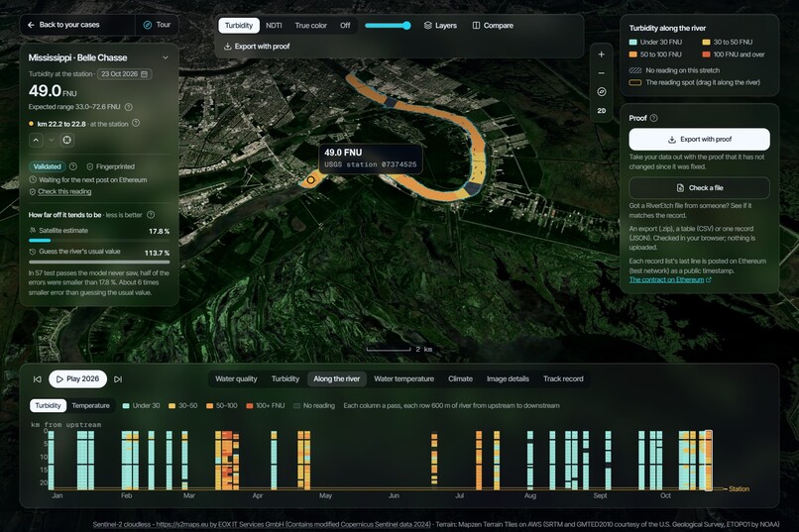Image resolution: width=799 pixels, height=532 pixels.
Task: Open help icon next to Proof heading
Action: tap(654, 118)
